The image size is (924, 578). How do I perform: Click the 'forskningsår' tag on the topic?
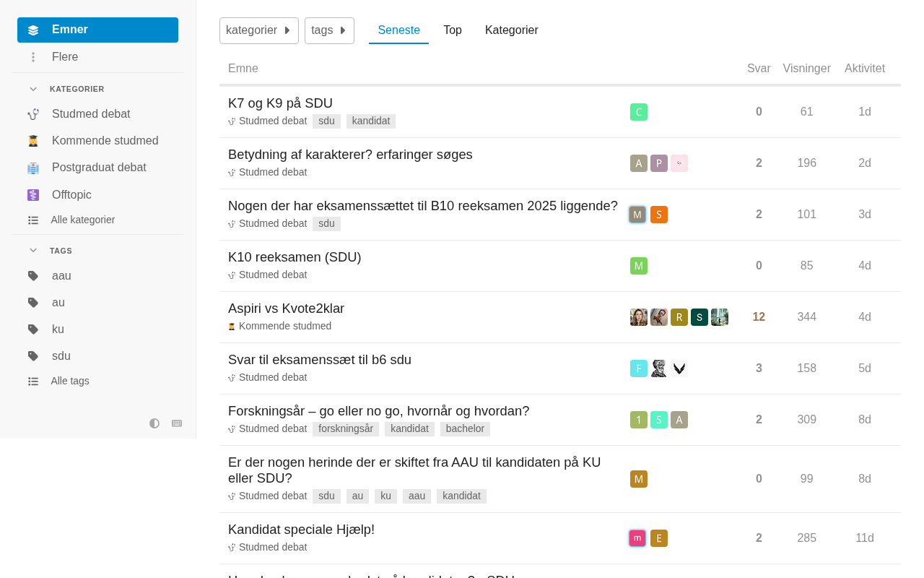(x=346, y=429)
